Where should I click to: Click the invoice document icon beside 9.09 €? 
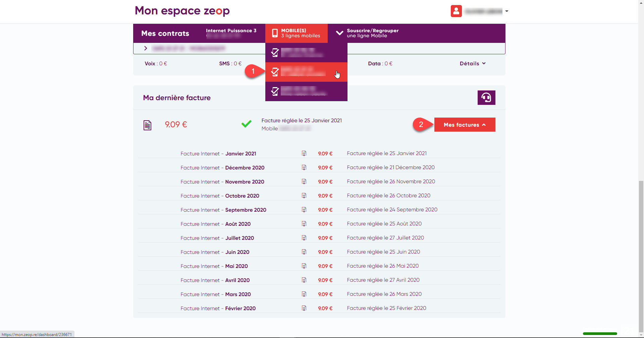(x=147, y=125)
